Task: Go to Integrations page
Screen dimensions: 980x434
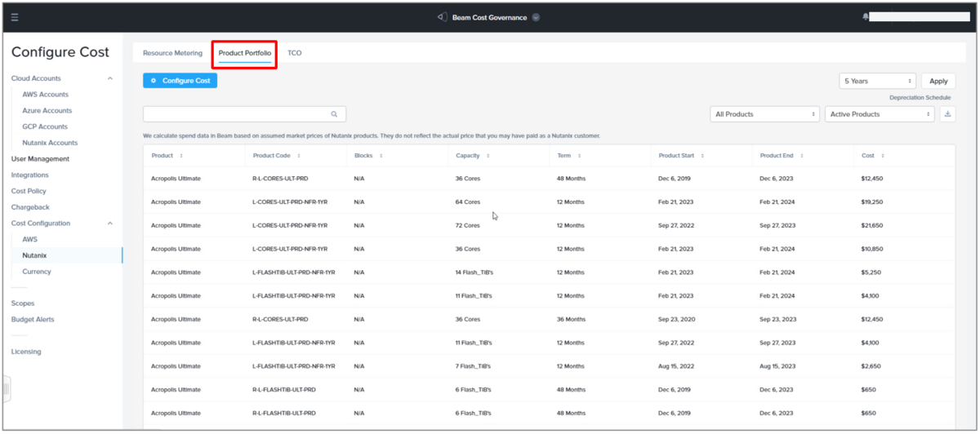Action: coord(29,175)
